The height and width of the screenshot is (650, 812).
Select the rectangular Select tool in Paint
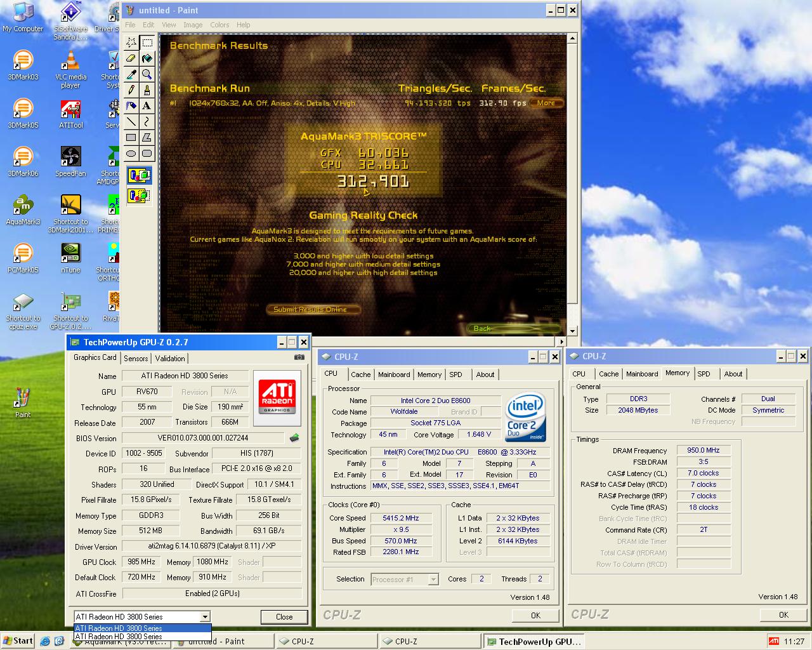coord(147,43)
